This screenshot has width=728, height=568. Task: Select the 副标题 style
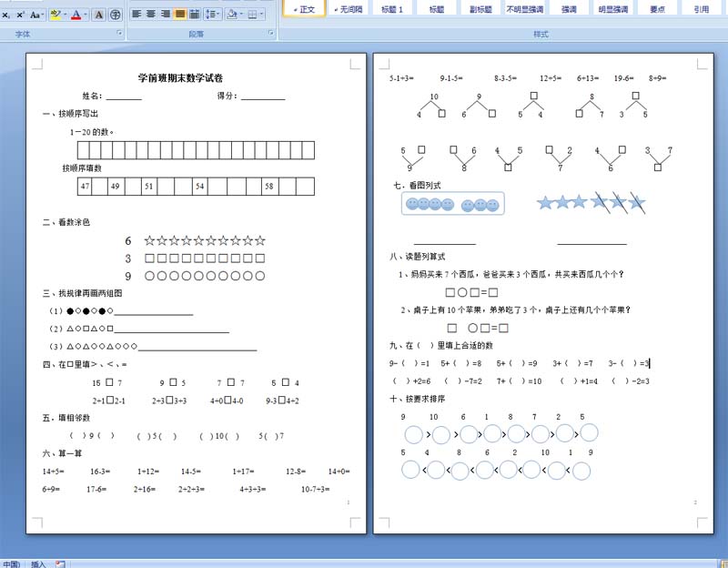480,8
